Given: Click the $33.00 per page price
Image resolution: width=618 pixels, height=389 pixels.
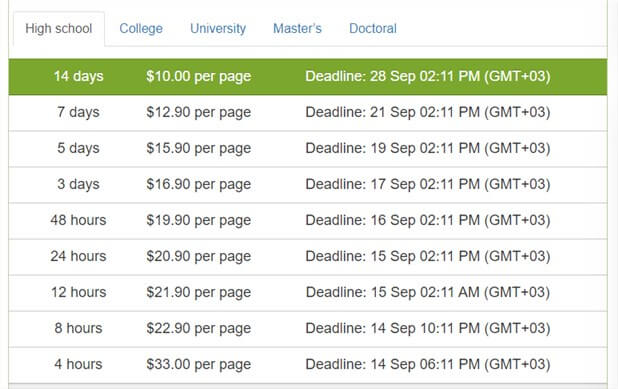Looking at the screenshot, I should click(x=199, y=365).
